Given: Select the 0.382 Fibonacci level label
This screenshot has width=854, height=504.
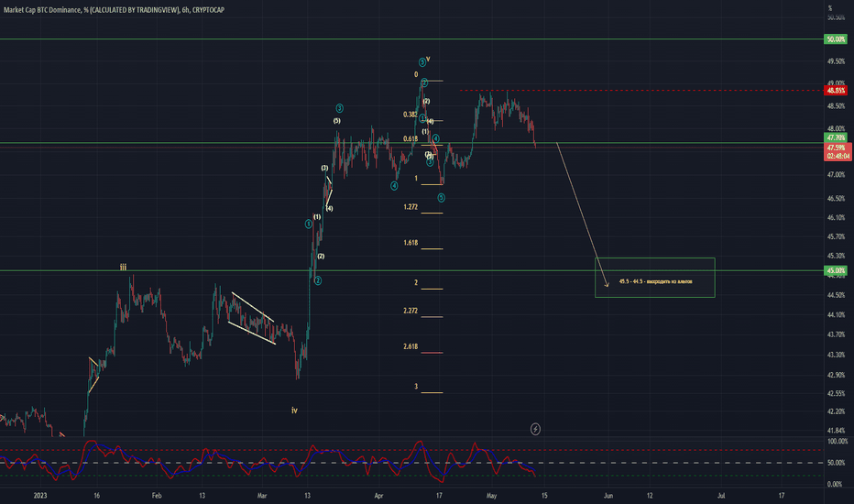Looking at the screenshot, I should click(411, 115).
